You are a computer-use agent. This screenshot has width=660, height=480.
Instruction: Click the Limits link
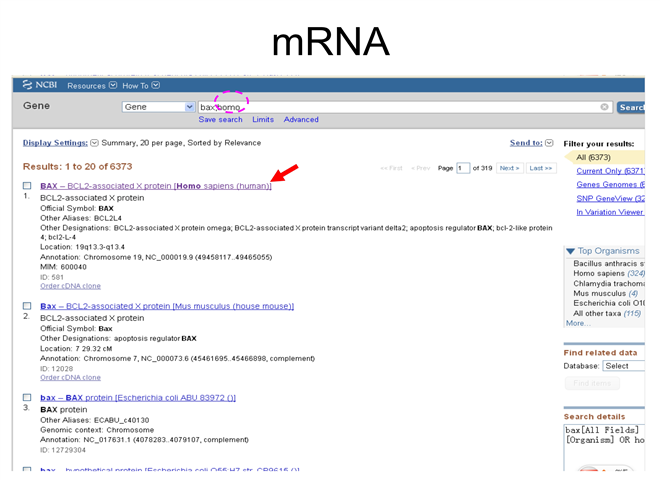[x=263, y=120]
